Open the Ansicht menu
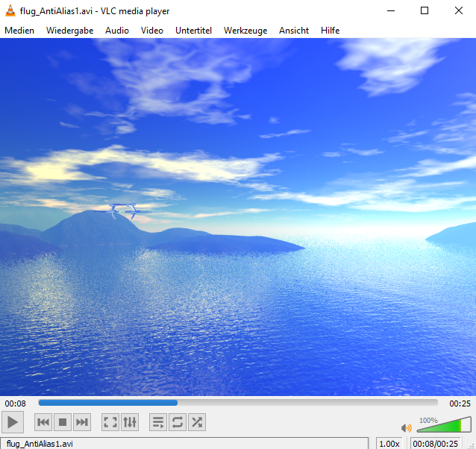476x449 pixels. click(x=294, y=31)
